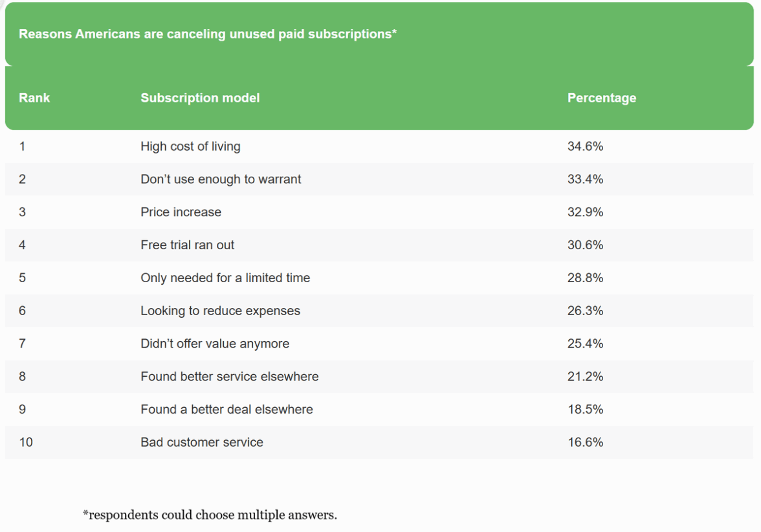Click the Free trial ran out entry

click(187, 245)
